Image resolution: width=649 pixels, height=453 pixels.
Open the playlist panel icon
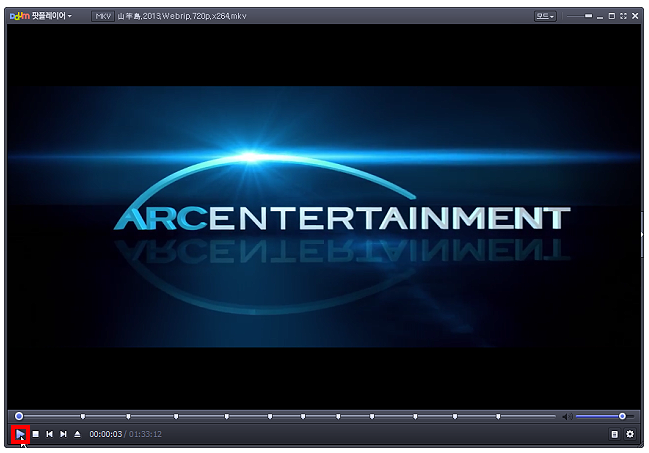614,434
